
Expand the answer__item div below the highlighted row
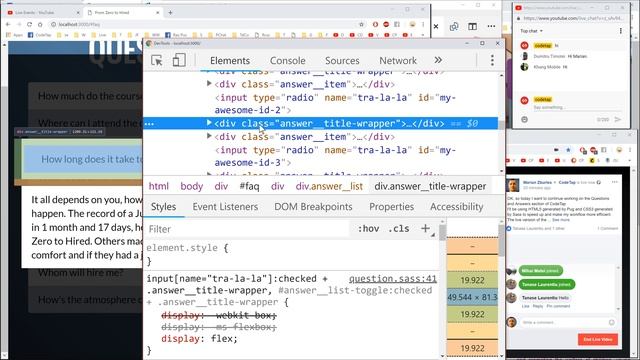(209, 136)
